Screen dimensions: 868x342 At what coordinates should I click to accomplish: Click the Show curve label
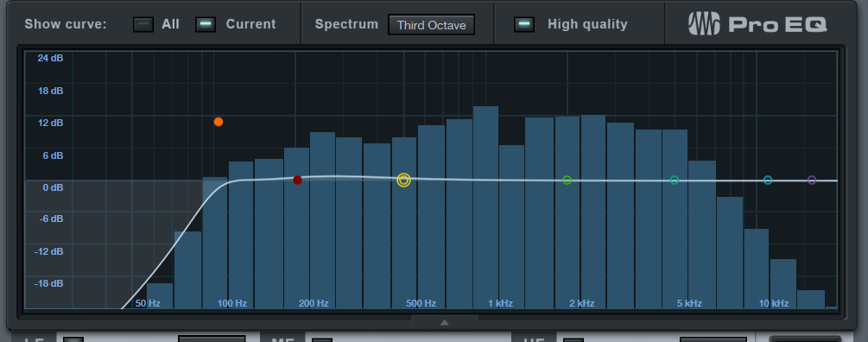tap(66, 24)
